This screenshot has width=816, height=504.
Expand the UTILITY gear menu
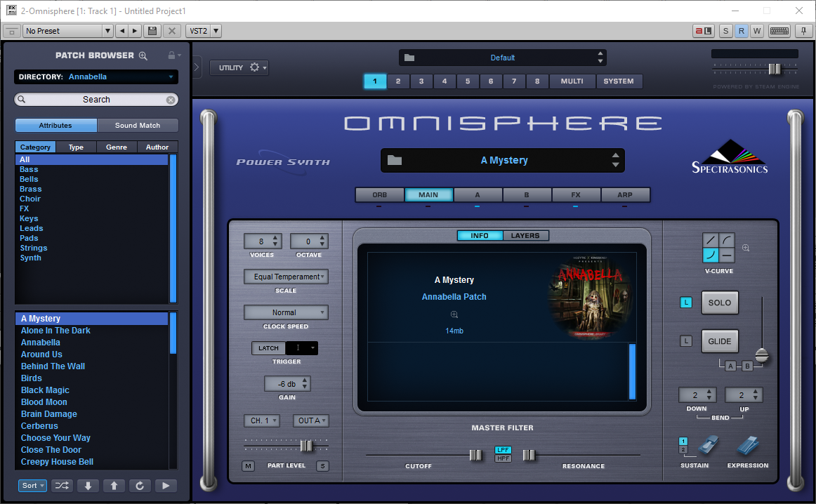pos(239,67)
